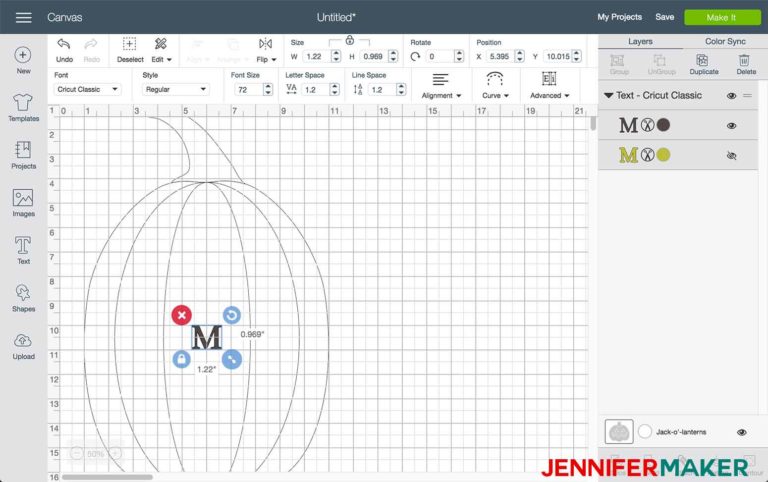Click the resize handle on M selection
Viewport: 768px width, 482px height.
click(232, 359)
